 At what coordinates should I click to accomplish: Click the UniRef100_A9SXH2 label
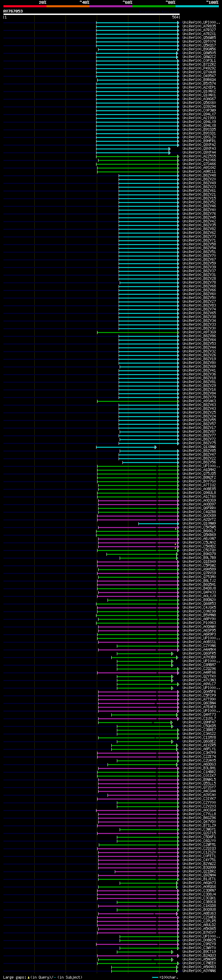click(199, 168)
